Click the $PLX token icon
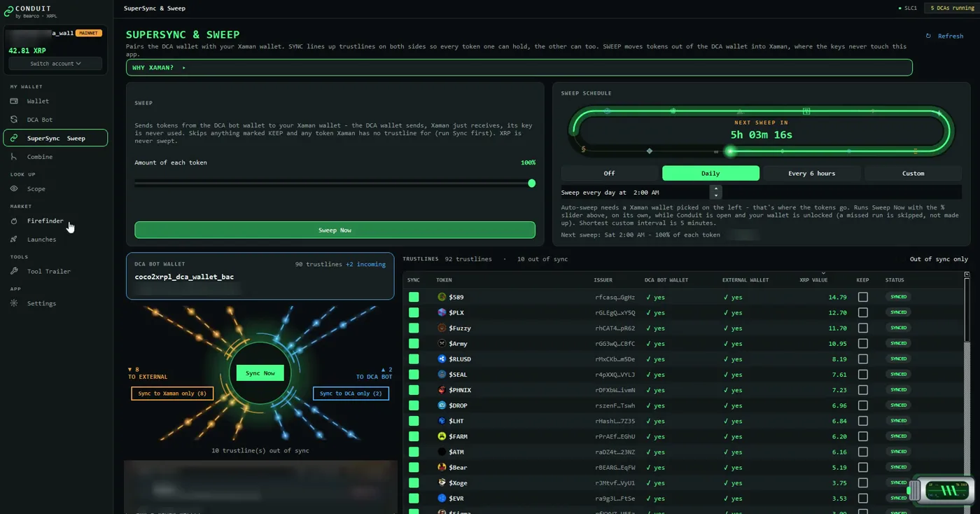Screen dimensions: 980x514 coord(442,312)
